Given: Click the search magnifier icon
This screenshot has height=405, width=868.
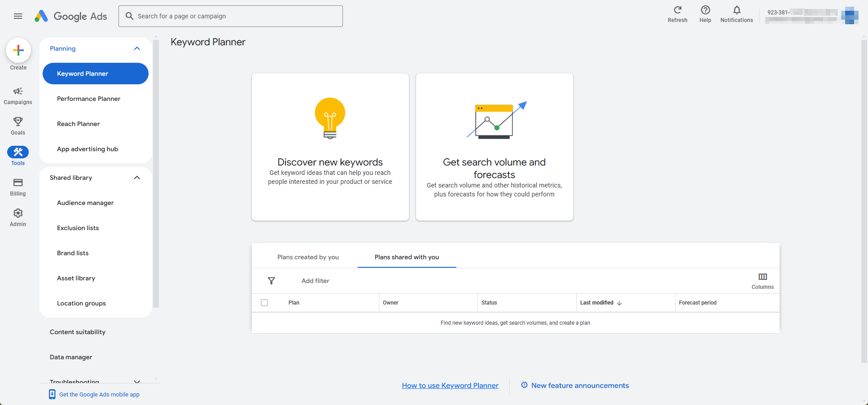Looking at the screenshot, I should [x=130, y=16].
